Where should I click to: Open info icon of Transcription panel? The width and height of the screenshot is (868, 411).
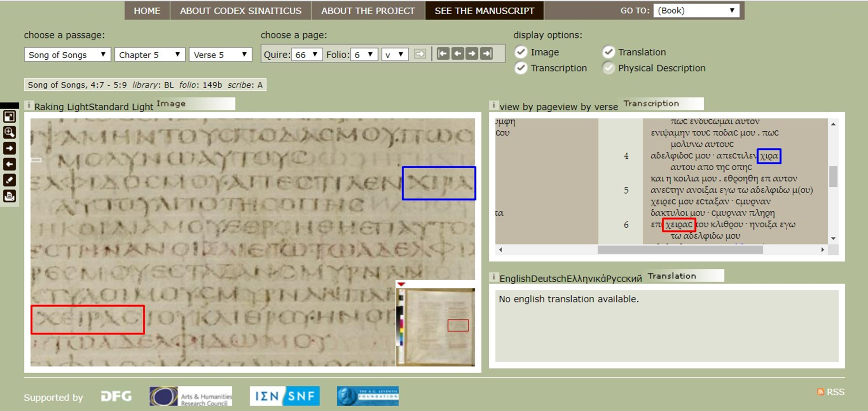pyautogui.click(x=493, y=105)
